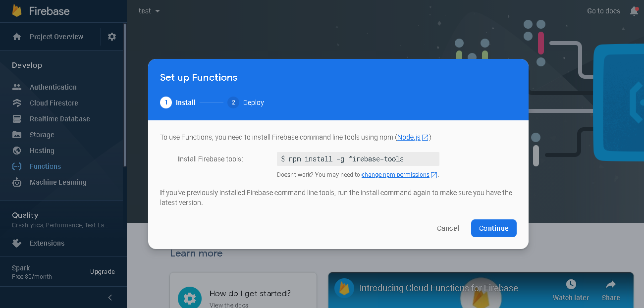
Task: Open the Node.js link
Action: [410, 137]
